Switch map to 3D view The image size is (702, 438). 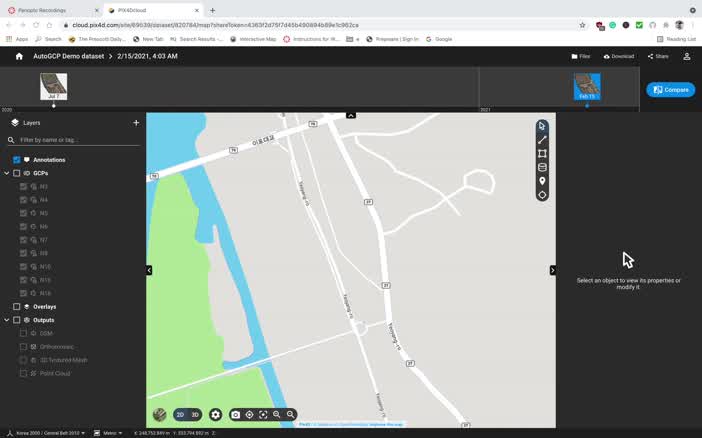click(x=195, y=414)
